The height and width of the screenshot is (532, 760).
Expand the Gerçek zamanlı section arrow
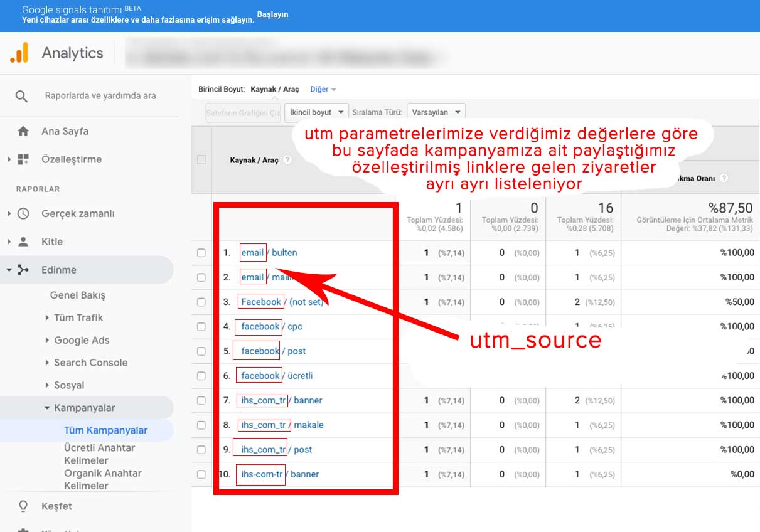[9, 213]
